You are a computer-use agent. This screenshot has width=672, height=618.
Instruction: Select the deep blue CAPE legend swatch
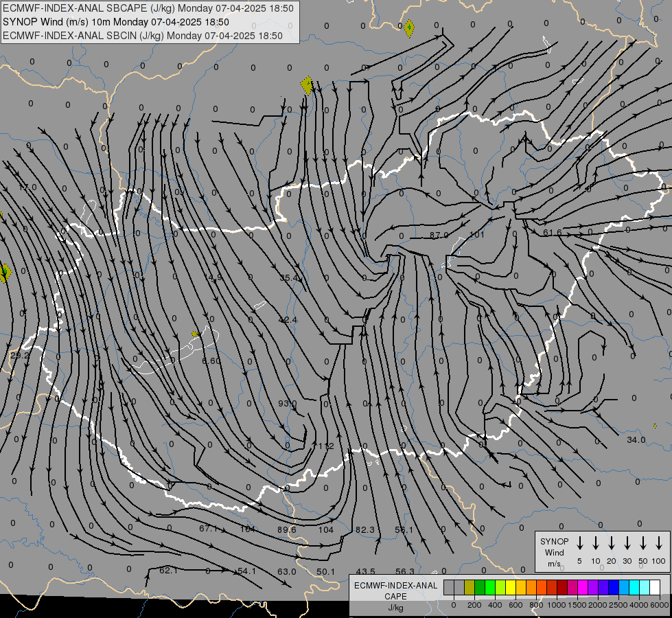613,588
